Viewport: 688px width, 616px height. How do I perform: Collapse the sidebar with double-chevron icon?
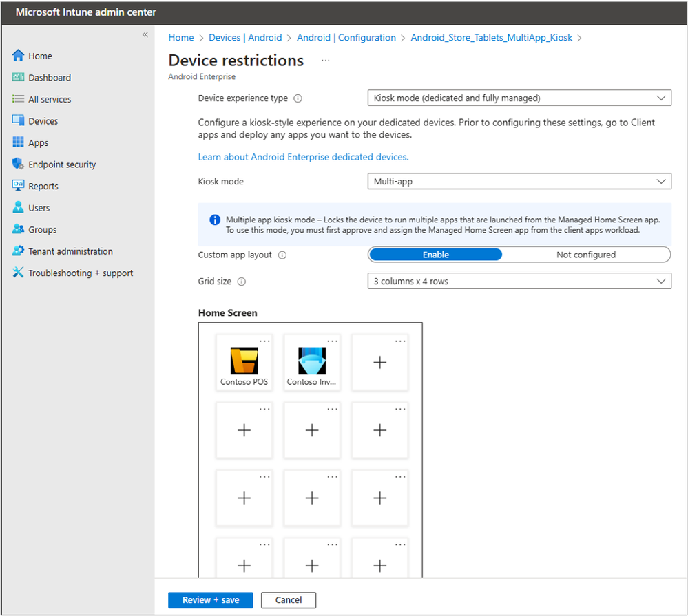point(145,34)
